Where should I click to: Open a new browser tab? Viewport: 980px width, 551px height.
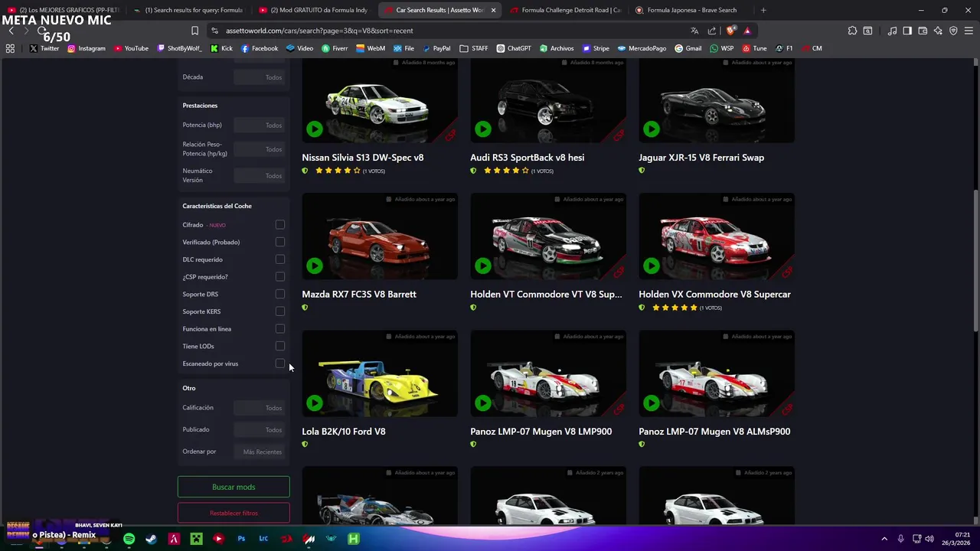tap(763, 10)
